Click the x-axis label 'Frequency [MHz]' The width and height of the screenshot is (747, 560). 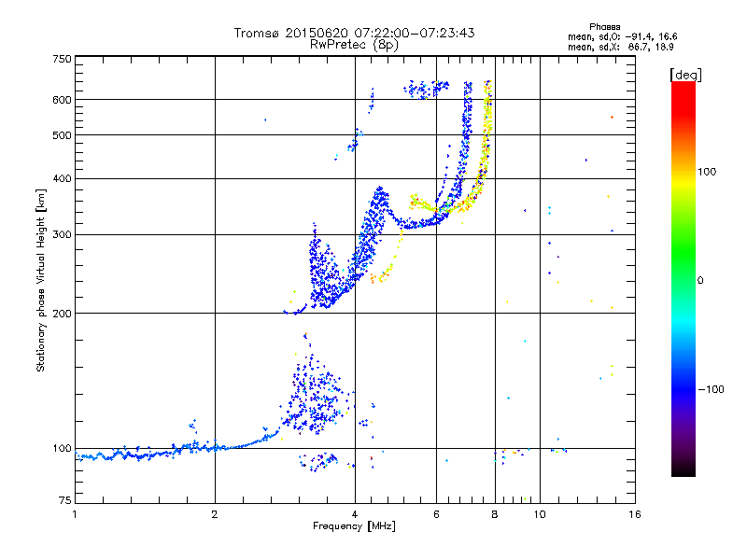(354, 526)
